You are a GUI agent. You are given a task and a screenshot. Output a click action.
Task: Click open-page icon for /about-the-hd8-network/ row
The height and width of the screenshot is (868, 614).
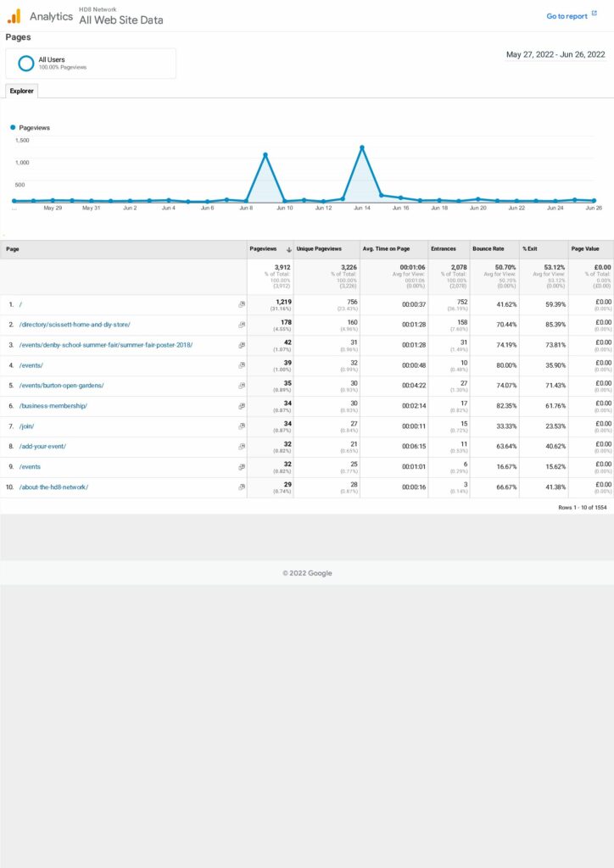pyautogui.click(x=242, y=487)
